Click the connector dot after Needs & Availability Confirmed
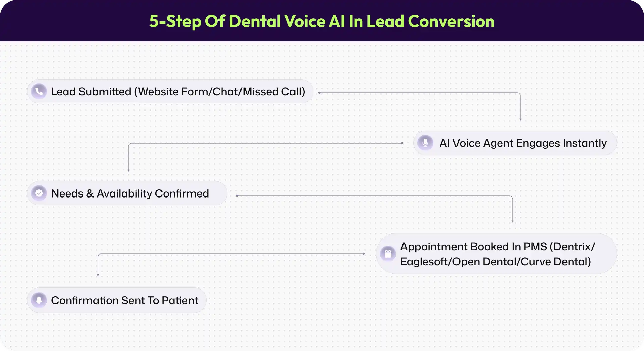The width and height of the screenshot is (644, 351). coord(237,196)
